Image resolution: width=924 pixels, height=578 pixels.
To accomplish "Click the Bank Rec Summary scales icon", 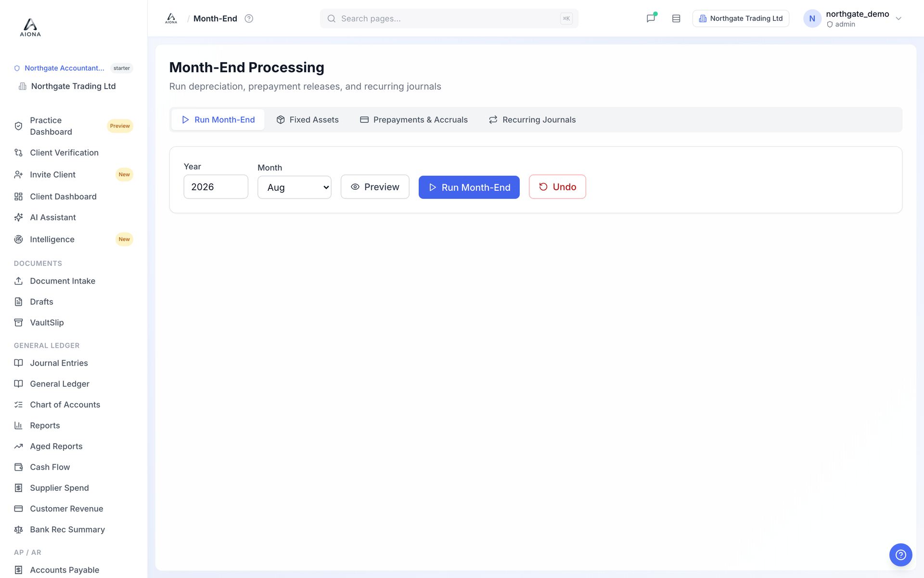I will (18, 529).
